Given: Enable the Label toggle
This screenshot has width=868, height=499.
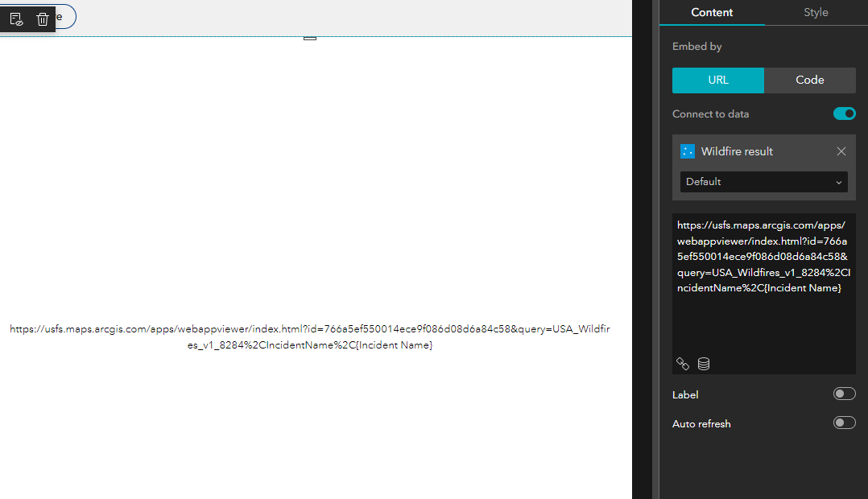Looking at the screenshot, I should click(844, 394).
